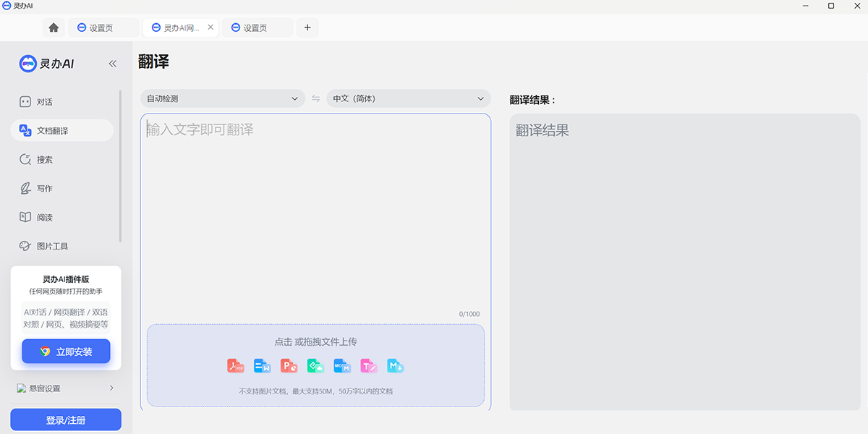Screen dimensions: 868x434
Task: Click the 立即安装 plugin install button
Action: (x=66, y=352)
